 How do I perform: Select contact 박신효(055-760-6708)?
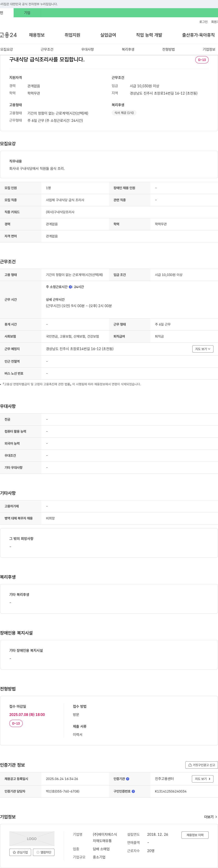click(63, 791)
